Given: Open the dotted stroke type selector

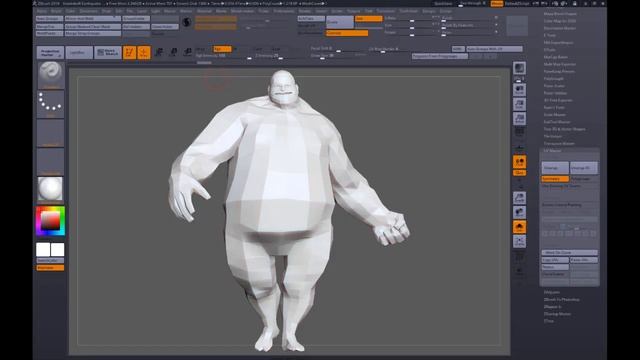Looking at the screenshot, I should (51, 104).
